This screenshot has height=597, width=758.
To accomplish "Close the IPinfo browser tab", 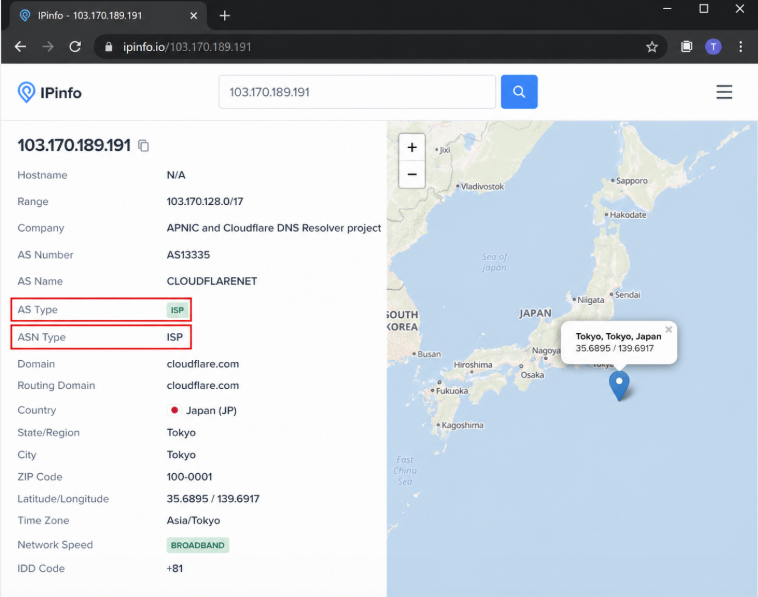I will pos(193,15).
